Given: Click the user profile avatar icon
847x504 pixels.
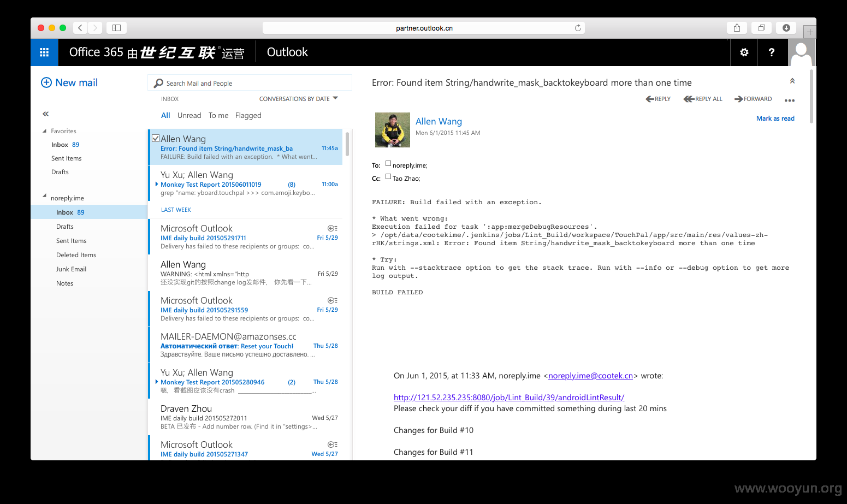Looking at the screenshot, I should (x=802, y=52).
